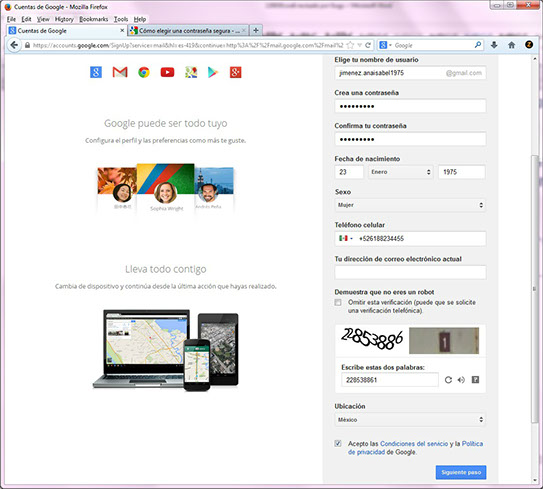The width and height of the screenshot is (543, 489).
Task: Go to the Firefox home page
Action: pyautogui.click(x=511, y=45)
